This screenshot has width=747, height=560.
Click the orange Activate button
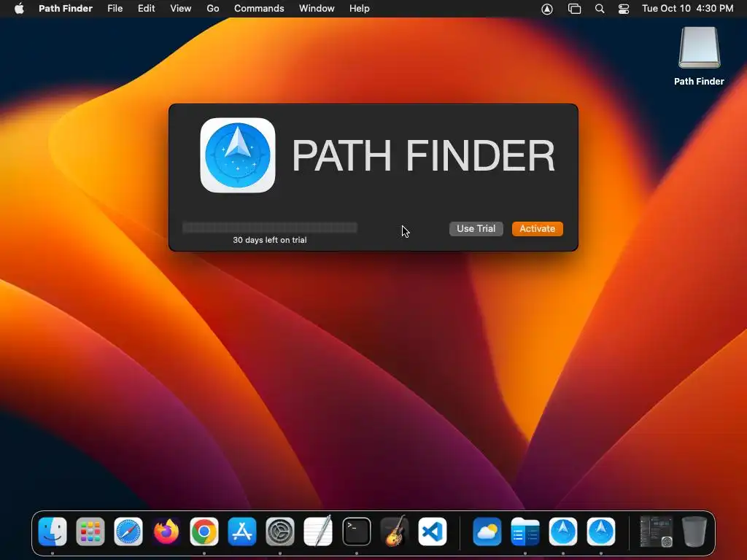538,228
